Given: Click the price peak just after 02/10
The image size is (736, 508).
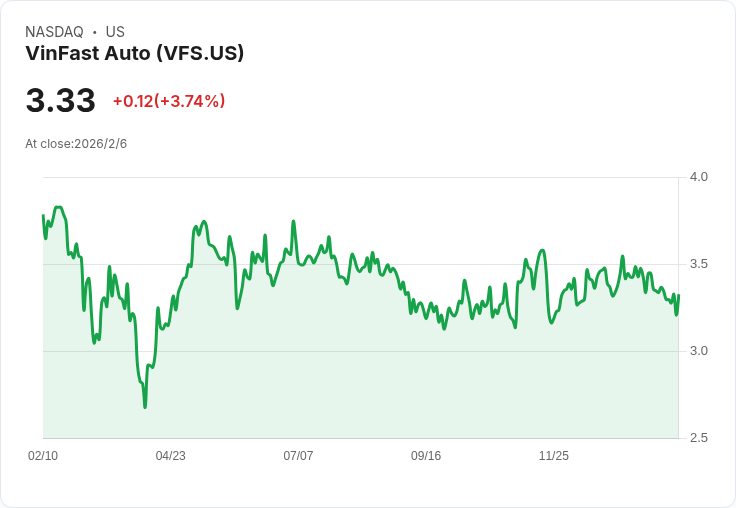Looking at the screenshot, I should (59, 207).
